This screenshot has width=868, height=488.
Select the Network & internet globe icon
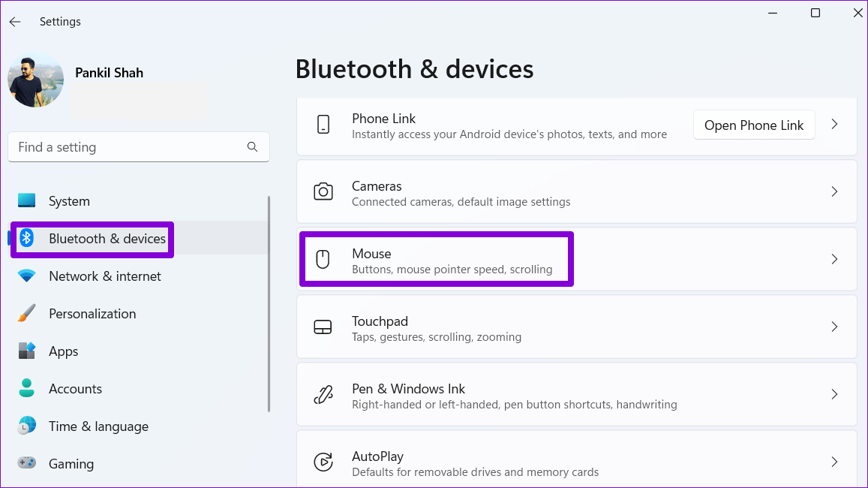(x=26, y=276)
